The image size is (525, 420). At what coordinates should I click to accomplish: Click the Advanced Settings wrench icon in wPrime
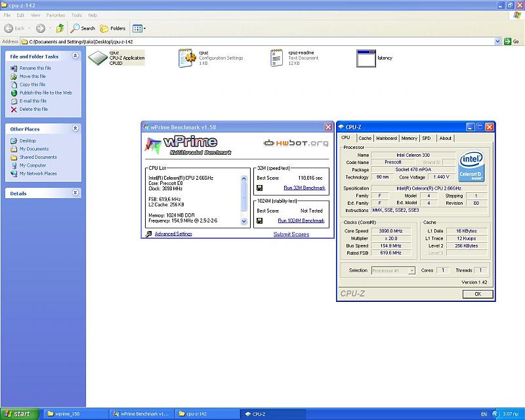[x=149, y=234]
